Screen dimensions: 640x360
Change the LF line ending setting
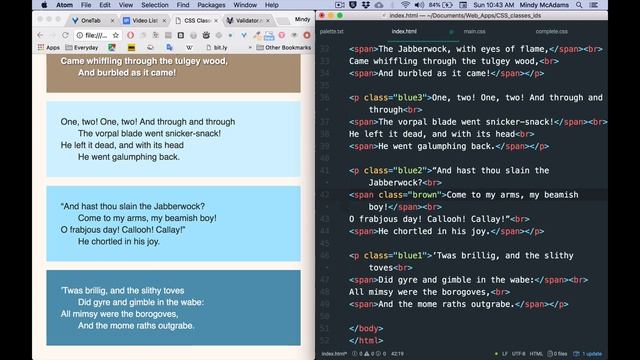504,354
